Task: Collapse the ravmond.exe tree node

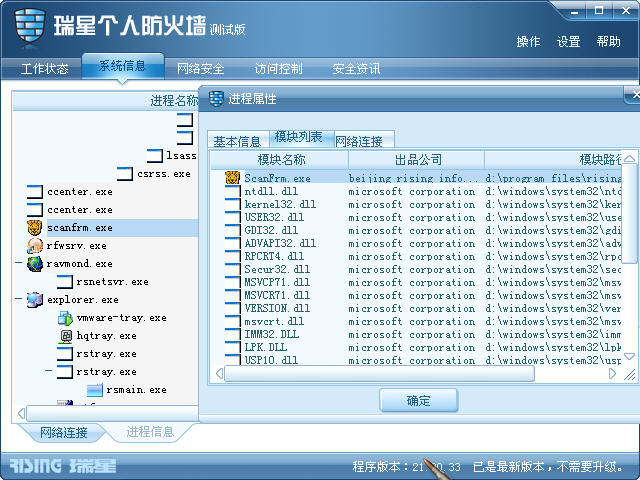Action: point(18,262)
